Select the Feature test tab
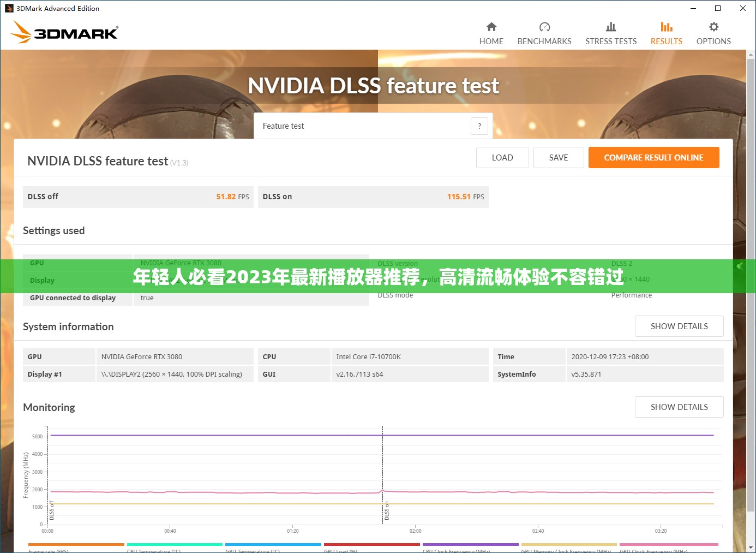756x553 pixels. tap(284, 126)
